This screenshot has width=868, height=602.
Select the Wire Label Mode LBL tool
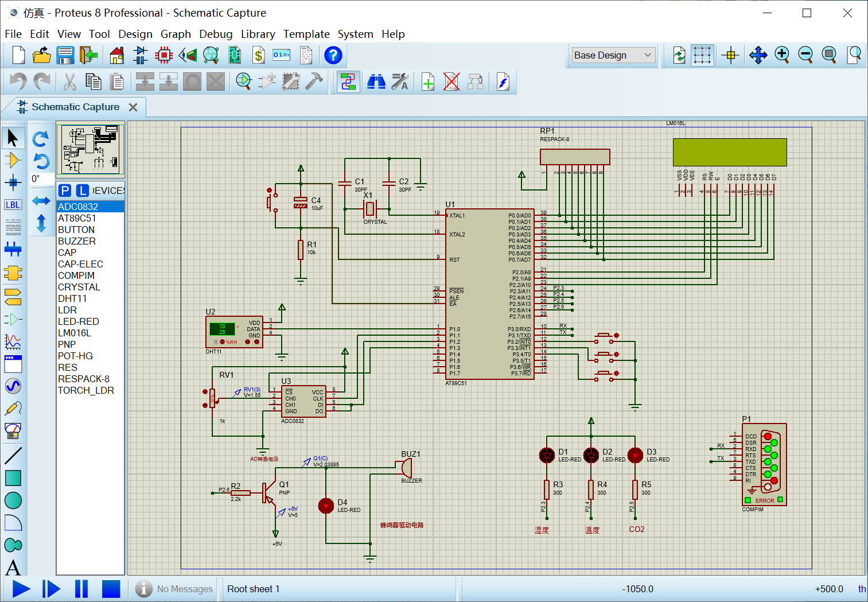pos(13,205)
